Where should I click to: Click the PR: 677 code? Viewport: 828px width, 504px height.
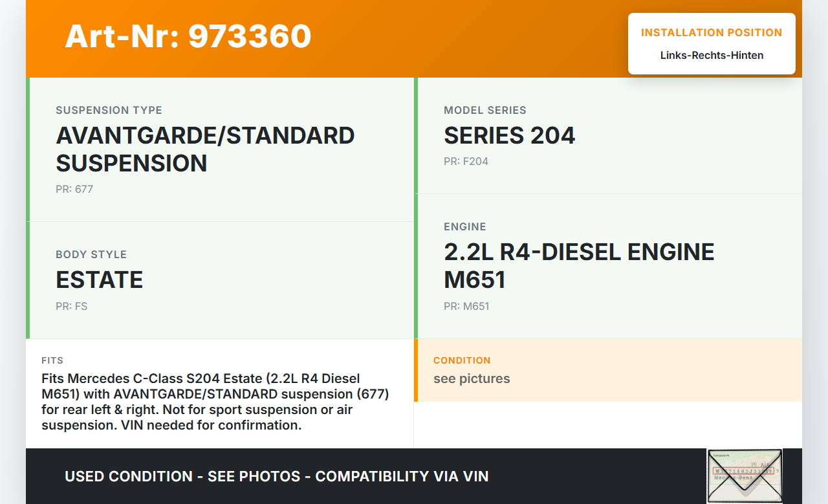coord(74,190)
